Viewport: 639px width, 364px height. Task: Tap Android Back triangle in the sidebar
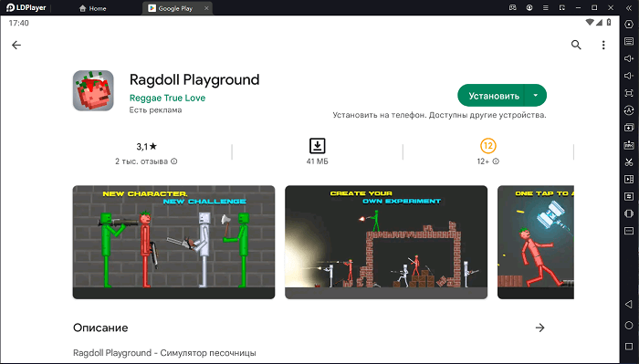(x=628, y=304)
